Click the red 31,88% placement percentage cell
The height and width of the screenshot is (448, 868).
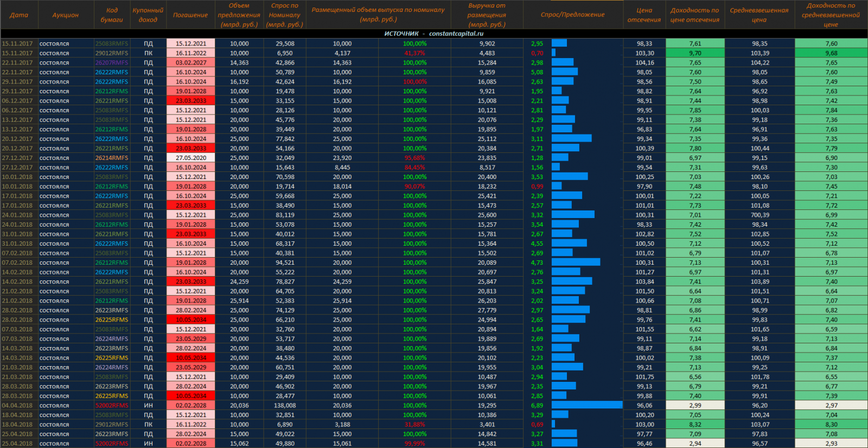point(414,425)
